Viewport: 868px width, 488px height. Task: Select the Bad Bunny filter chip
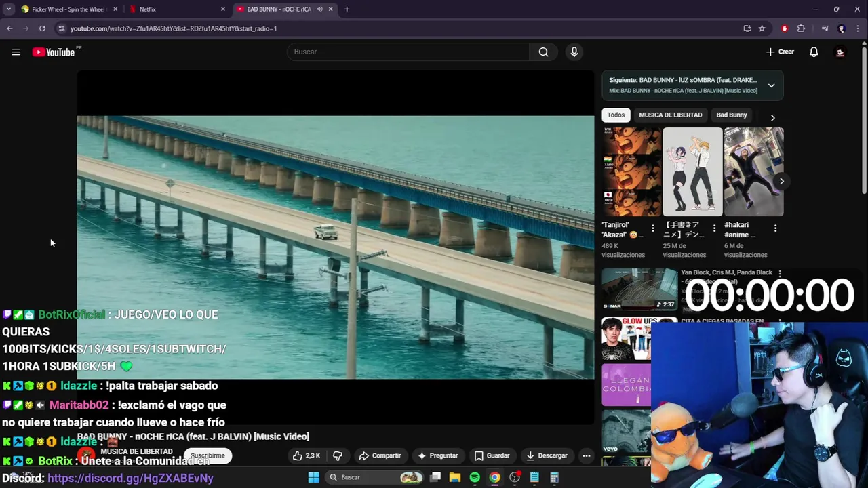point(731,115)
